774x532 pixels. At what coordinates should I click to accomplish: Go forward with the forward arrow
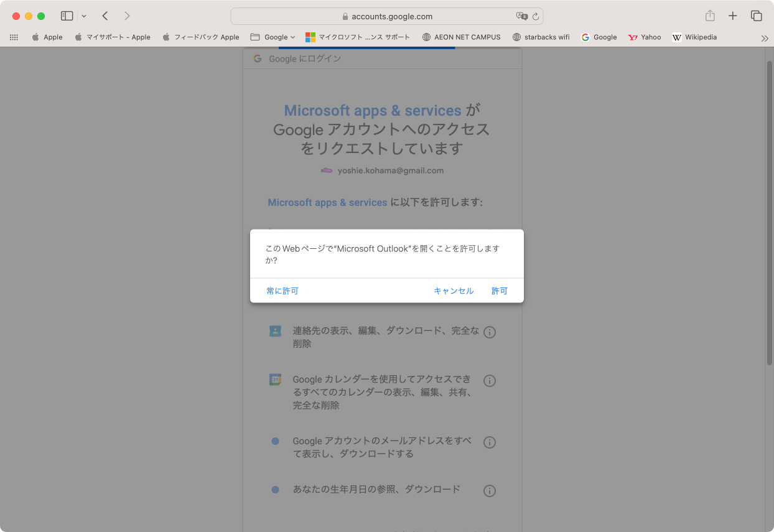[127, 16]
